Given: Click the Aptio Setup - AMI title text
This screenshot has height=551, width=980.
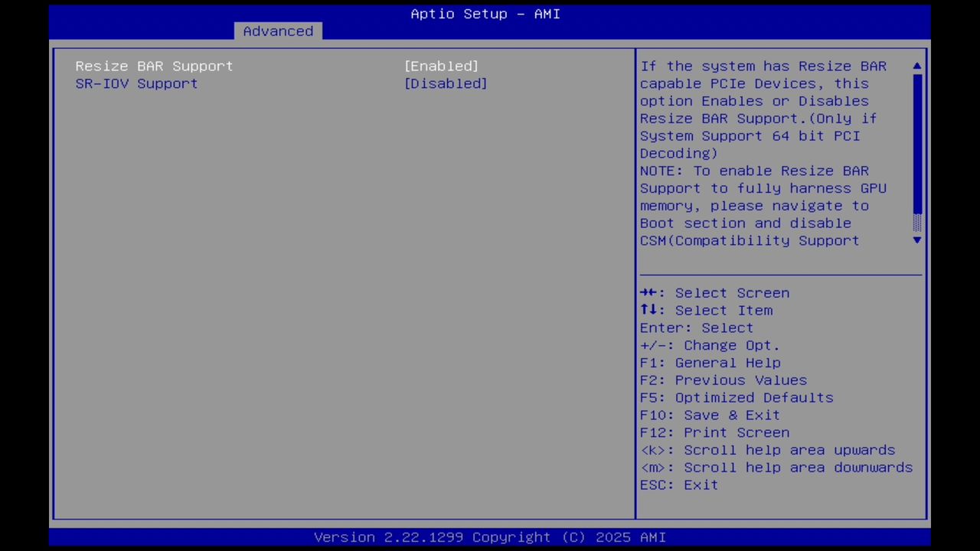Looking at the screenshot, I should tap(485, 14).
